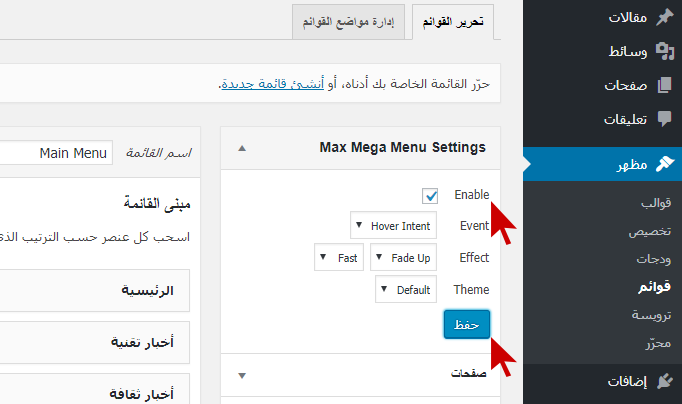Viewport: 682px width, 404px height.
Task: Go to ترويسة submenu item
Action: click(651, 315)
